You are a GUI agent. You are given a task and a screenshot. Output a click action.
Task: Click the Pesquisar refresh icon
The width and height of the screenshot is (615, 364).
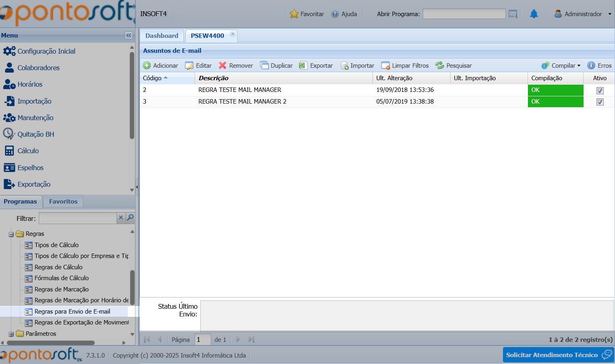(439, 66)
